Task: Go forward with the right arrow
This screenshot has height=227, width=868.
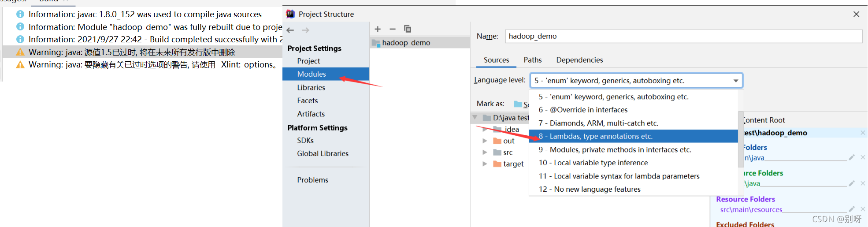Action: [x=305, y=30]
